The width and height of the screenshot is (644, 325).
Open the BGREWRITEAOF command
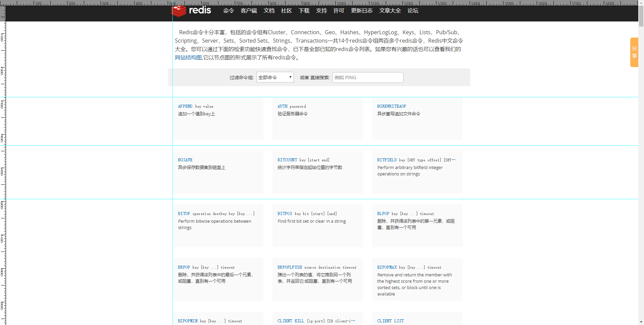pyautogui.click(x=391, y=106)
